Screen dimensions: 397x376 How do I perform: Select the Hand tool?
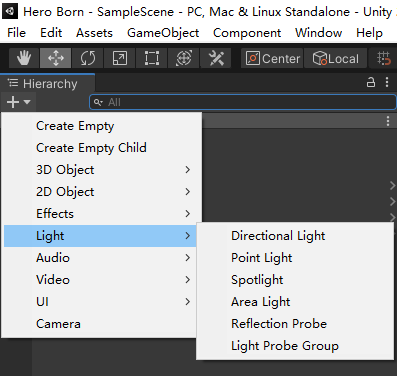24,59
